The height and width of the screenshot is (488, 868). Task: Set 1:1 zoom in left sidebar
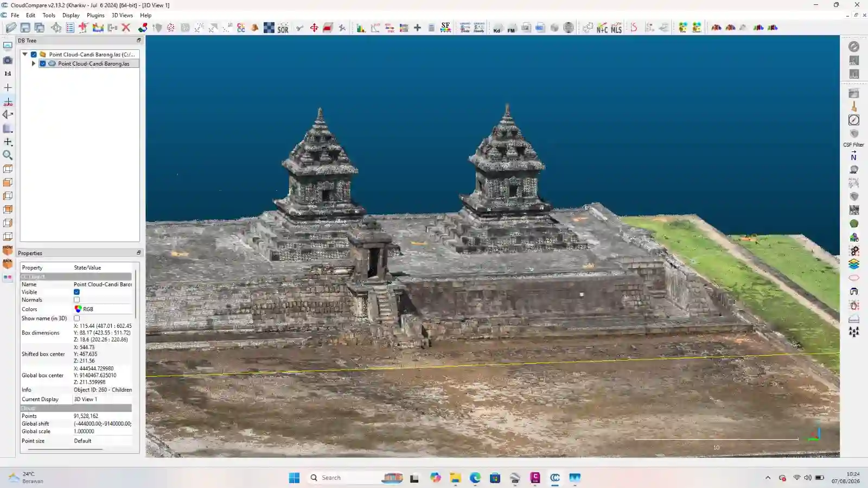click(8, 73)
